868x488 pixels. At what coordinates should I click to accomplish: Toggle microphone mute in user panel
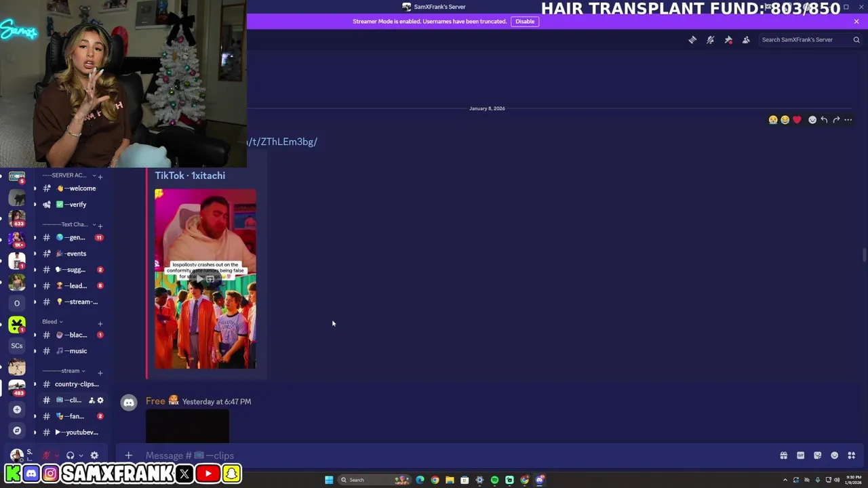click(47, 455)
